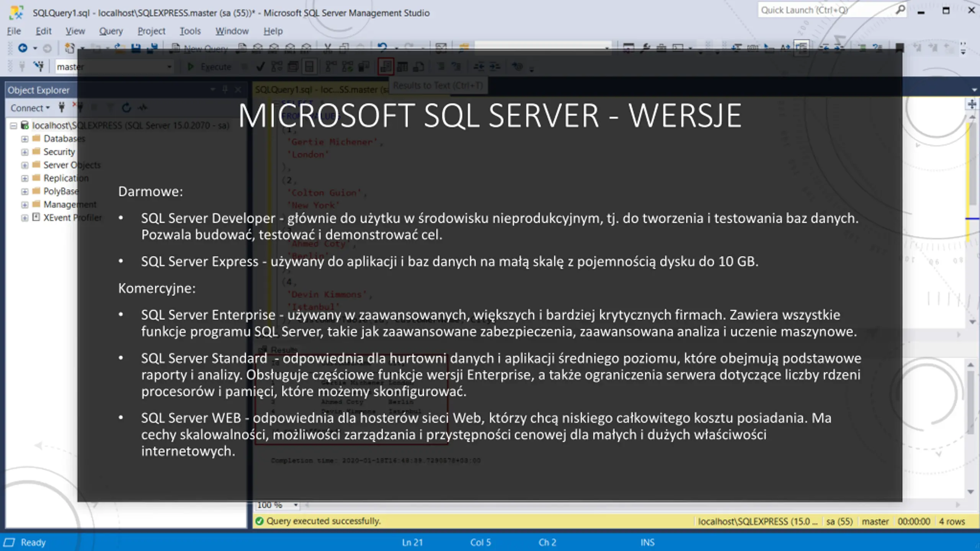980x551 pixels.
Task: Click the results pane scroll down arrow
Action: 970,492
